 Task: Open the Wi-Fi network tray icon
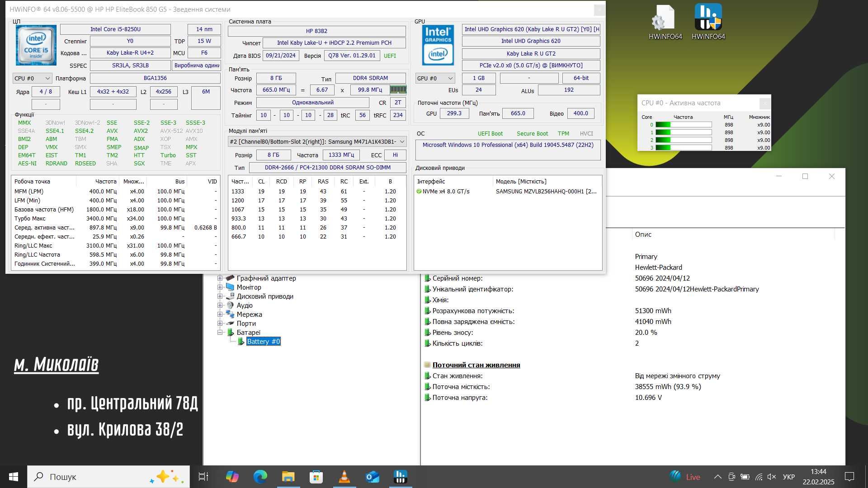pyautogui.click(x=759, y=477)
